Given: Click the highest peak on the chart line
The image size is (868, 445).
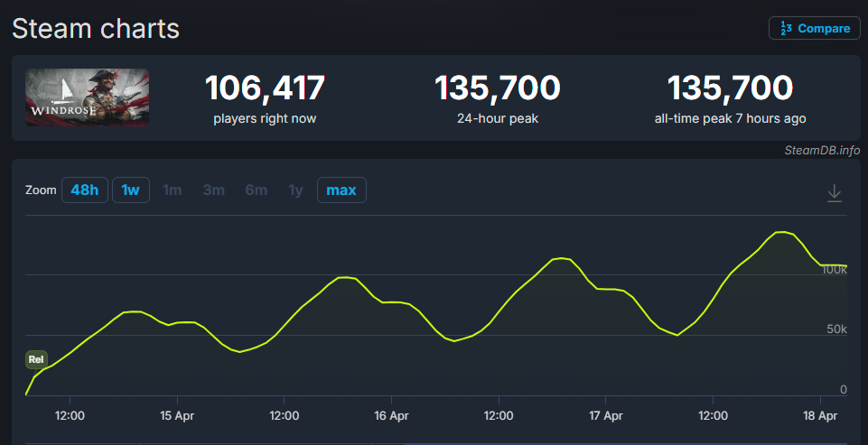Looking at the screenshot, I should pyautogui.click(x=782, y=233).
